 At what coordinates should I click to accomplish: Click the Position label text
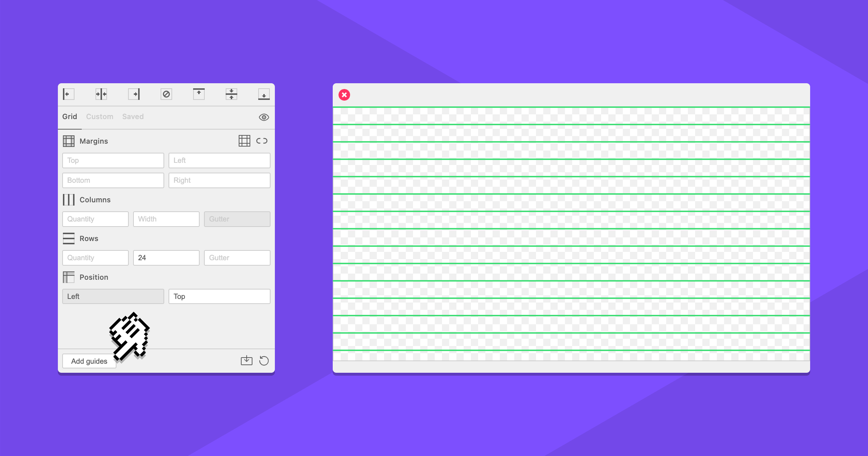click(x=94, y=277)
